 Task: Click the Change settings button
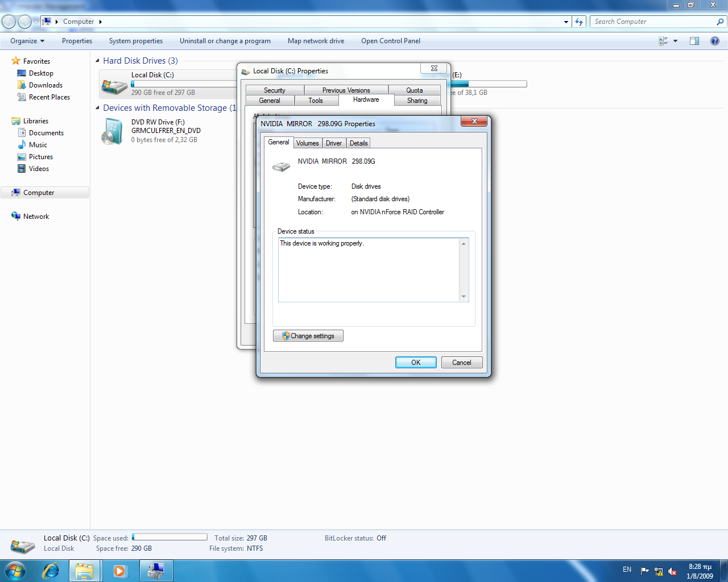(x=308, y=336)
